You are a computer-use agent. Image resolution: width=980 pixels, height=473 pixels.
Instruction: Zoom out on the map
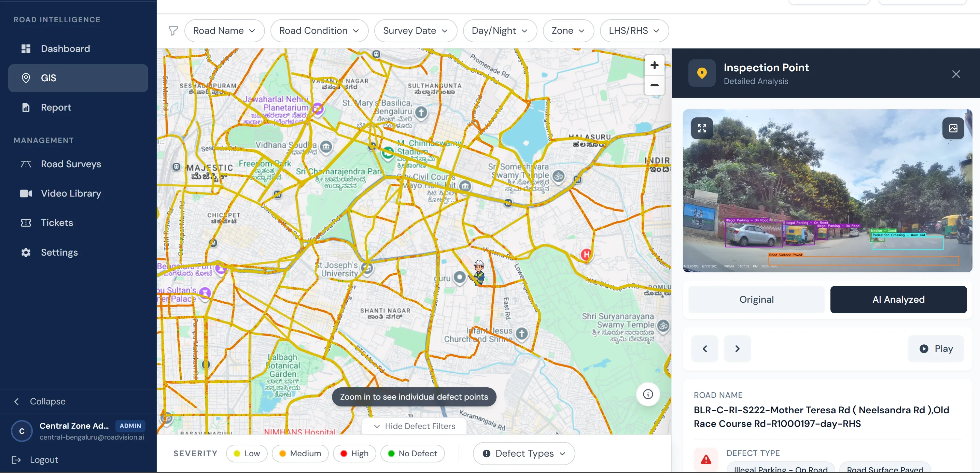(x=654, y=85)
